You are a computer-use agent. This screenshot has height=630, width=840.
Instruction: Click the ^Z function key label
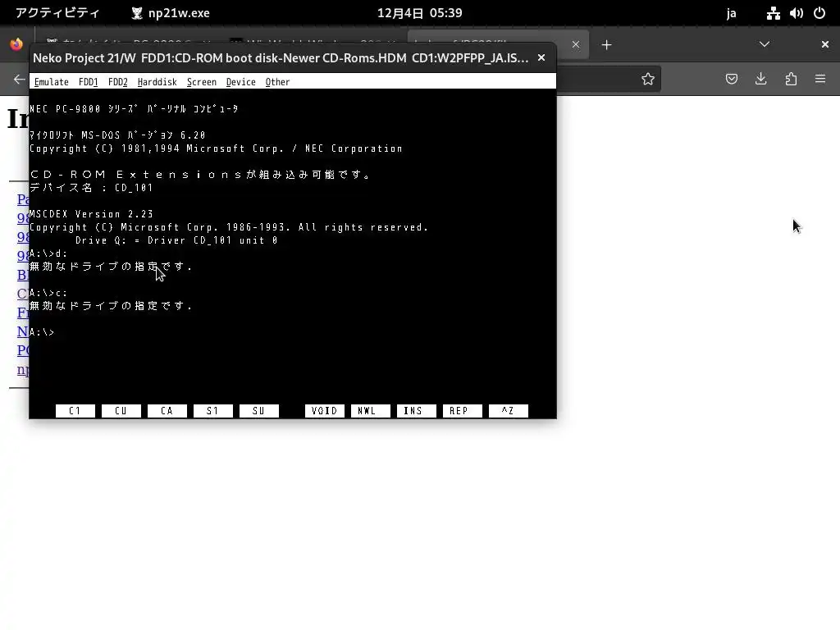[x=509, y=411]
